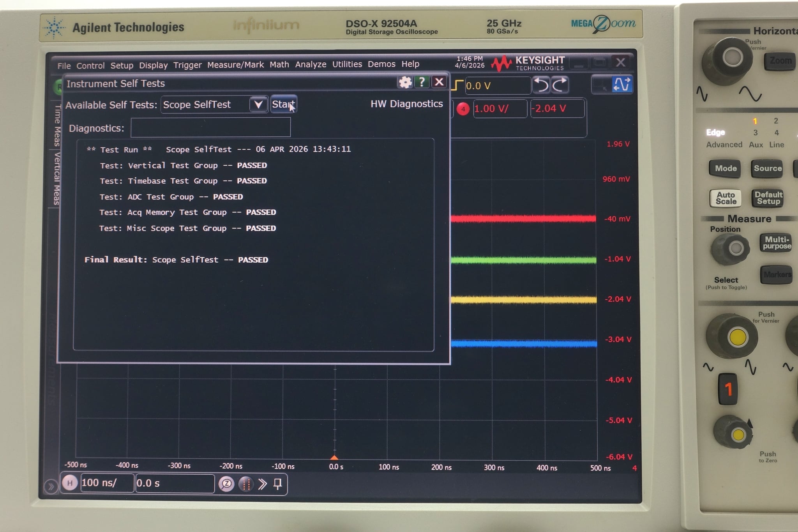
Task: Toggle the horizontal zoom Z icon
Action: [226, 484]
